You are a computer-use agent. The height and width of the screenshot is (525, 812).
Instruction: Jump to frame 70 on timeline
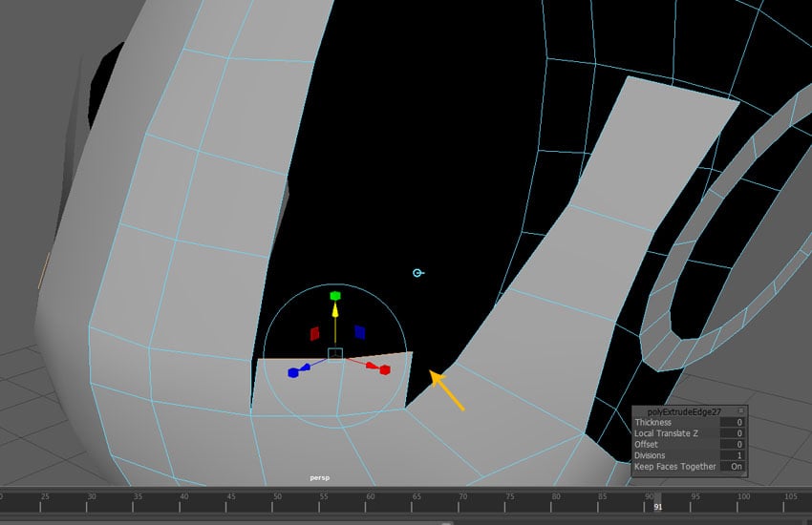point(463,496)
